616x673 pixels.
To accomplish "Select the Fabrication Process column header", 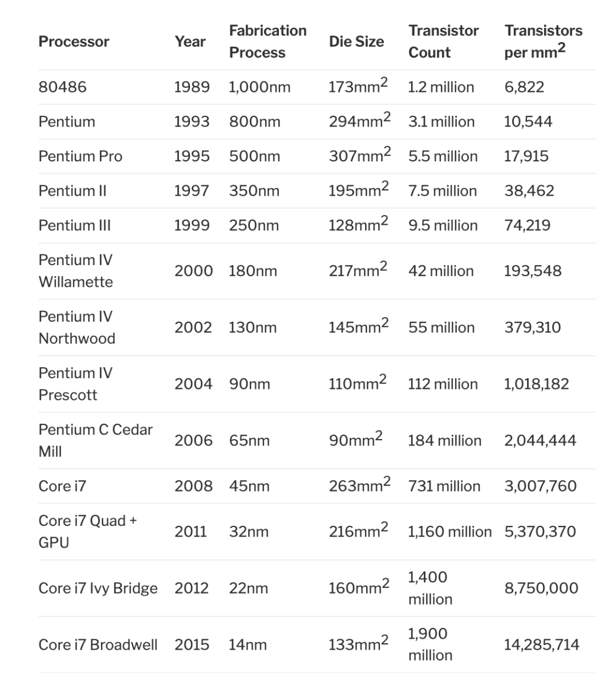I will pyautogui.click(x=268, y=42).
